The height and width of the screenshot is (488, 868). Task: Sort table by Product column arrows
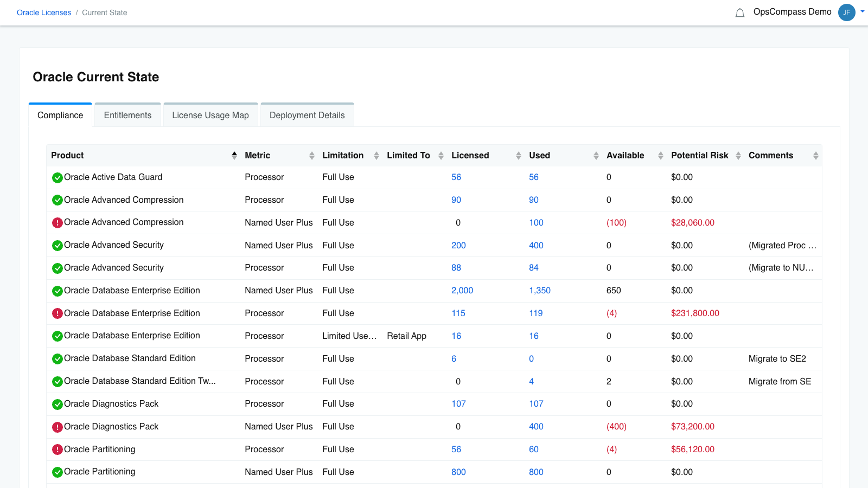coord(234,156)
